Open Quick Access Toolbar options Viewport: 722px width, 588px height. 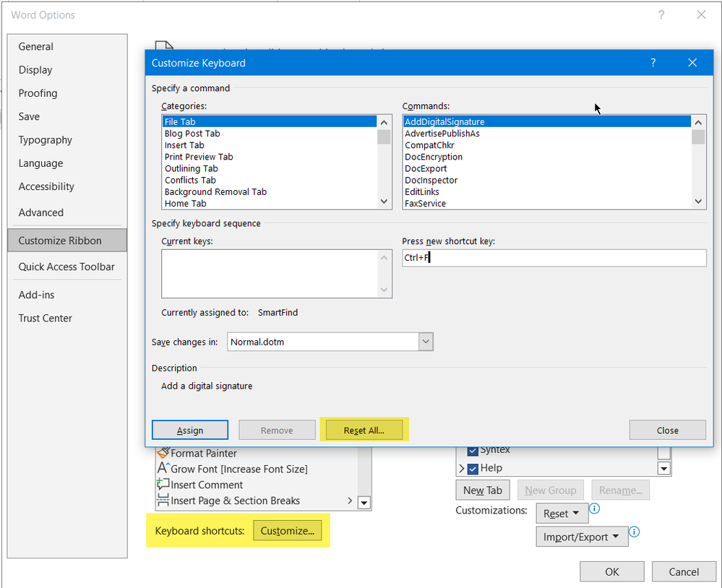tap(66, 267)
